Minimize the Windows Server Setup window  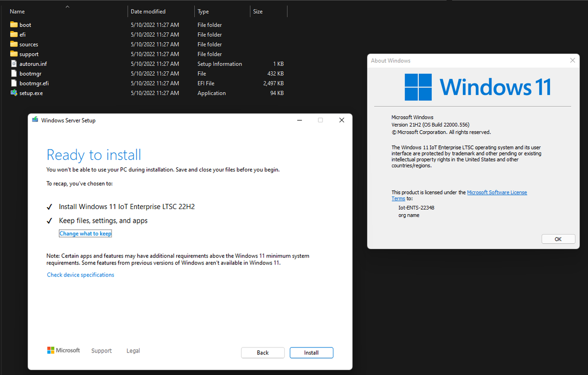click(299, 120)
